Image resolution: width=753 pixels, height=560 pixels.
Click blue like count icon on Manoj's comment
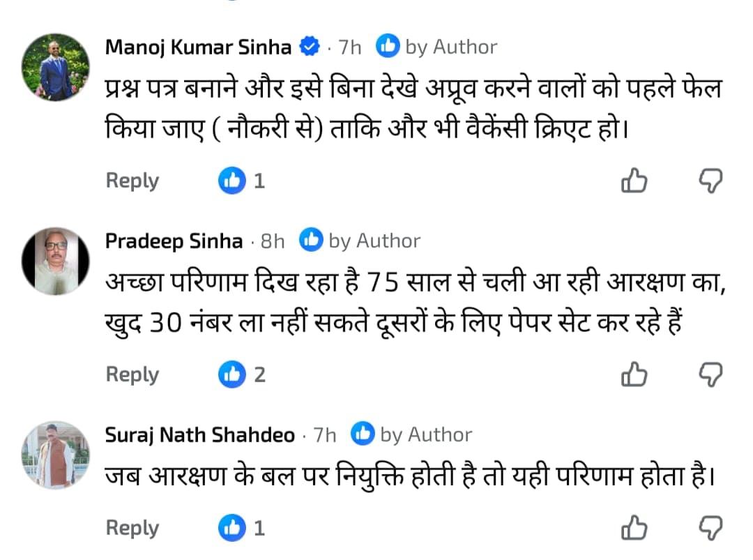tap(232, 181)
